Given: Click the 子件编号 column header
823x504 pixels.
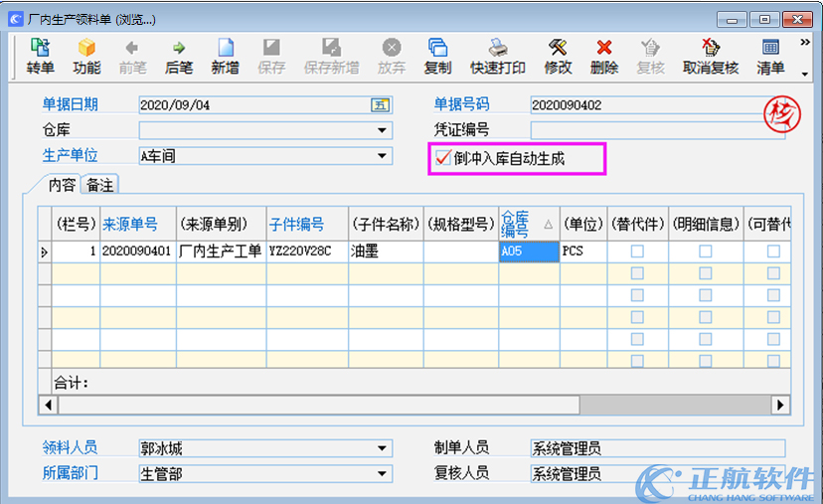Looking at the screenshot, I should tap(307, 225).
